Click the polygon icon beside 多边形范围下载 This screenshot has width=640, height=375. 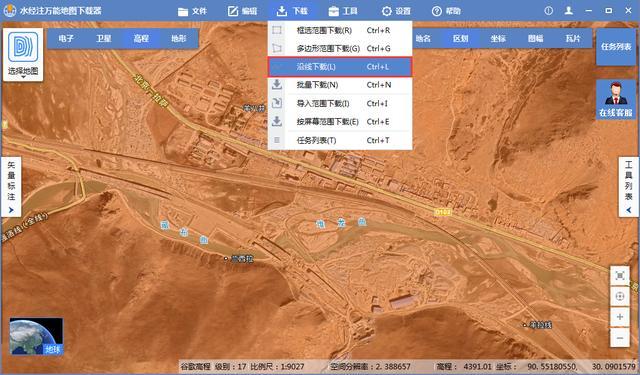[x=277, y=48]
